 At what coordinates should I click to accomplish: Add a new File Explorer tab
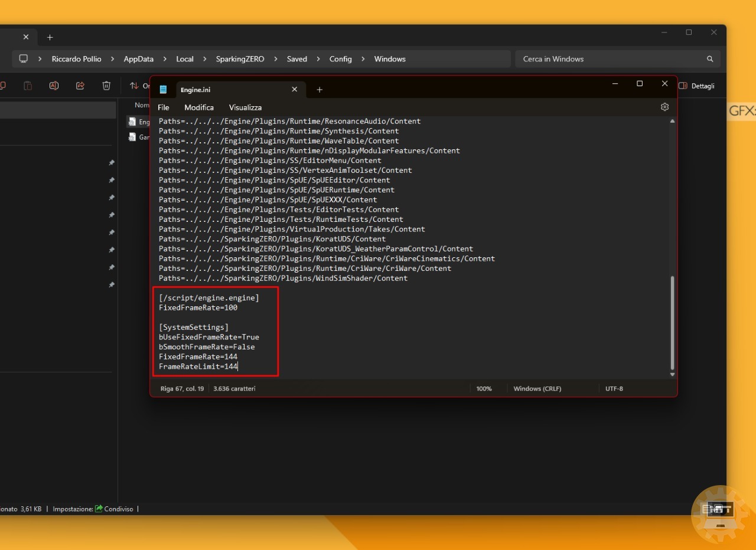click(50, 37)
